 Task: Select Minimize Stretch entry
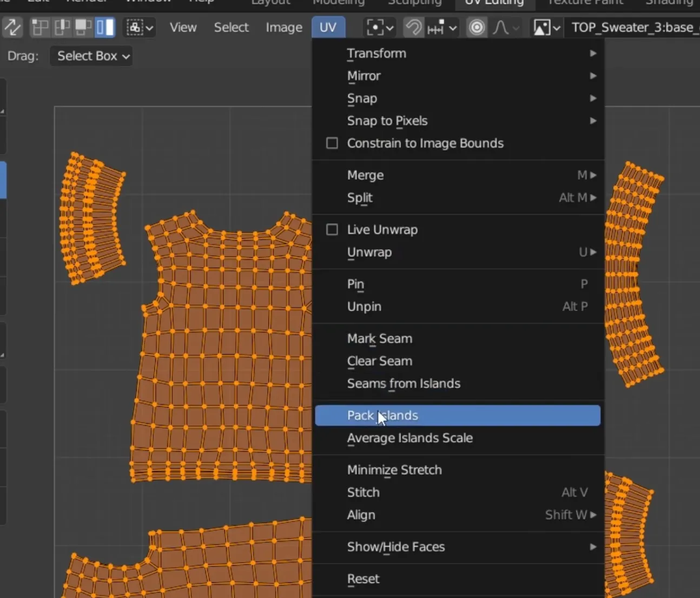coord(458,470)
